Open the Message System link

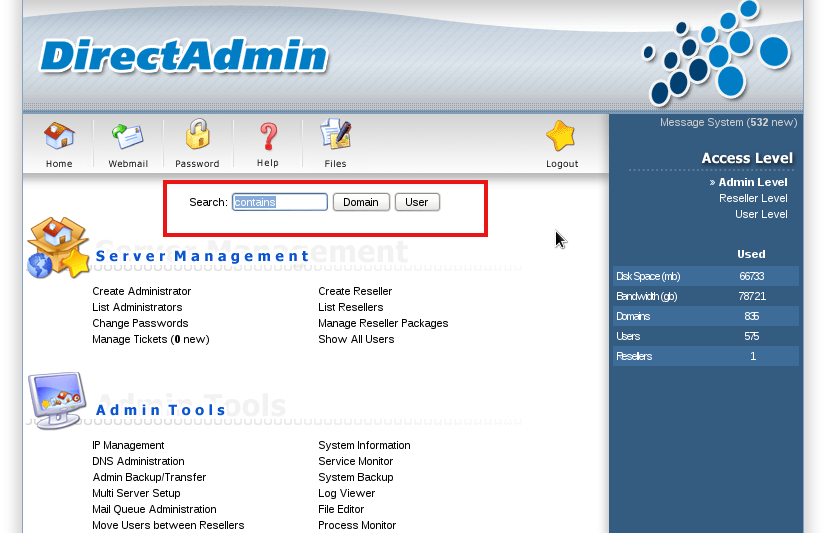[728, 122]
